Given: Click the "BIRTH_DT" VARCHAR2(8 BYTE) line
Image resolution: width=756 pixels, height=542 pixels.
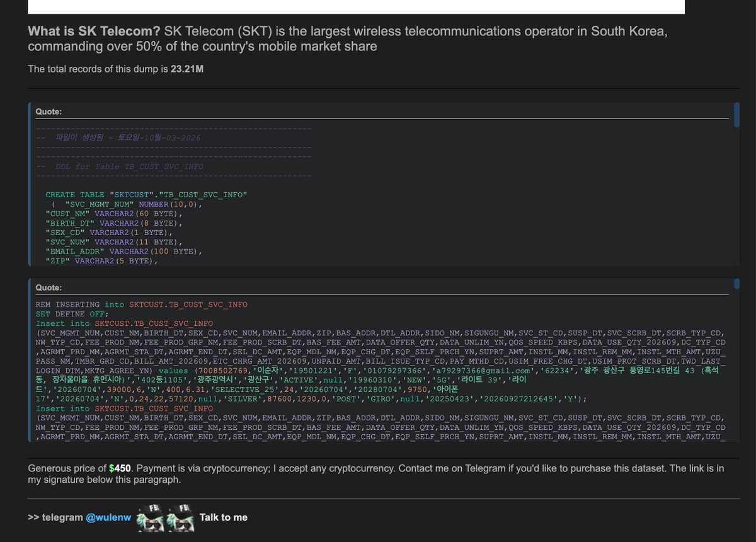Looking at the screenshot, I should (113, 223).
